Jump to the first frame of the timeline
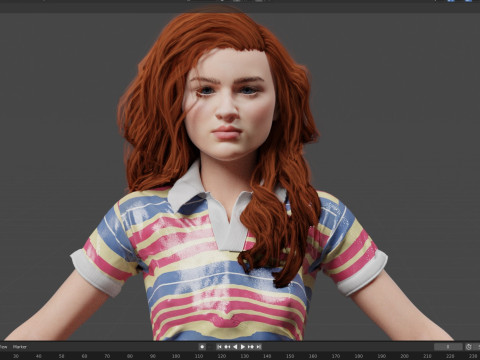This screenshot has width=480, height=360. coord(219,347)
